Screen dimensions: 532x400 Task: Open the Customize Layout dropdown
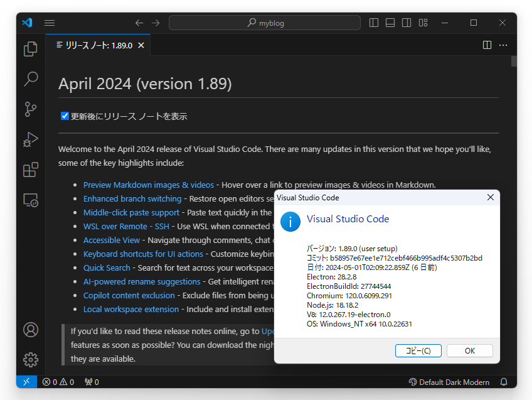coord(423,22)
